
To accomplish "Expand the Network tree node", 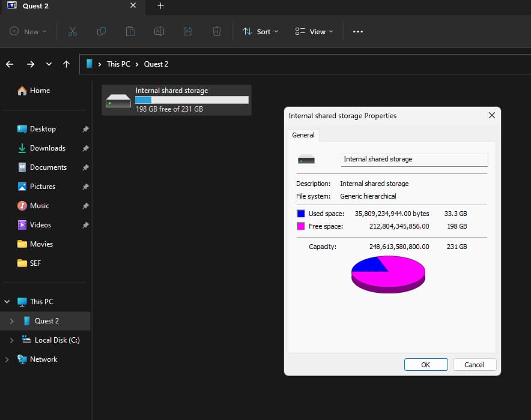I will coord(7,359).
